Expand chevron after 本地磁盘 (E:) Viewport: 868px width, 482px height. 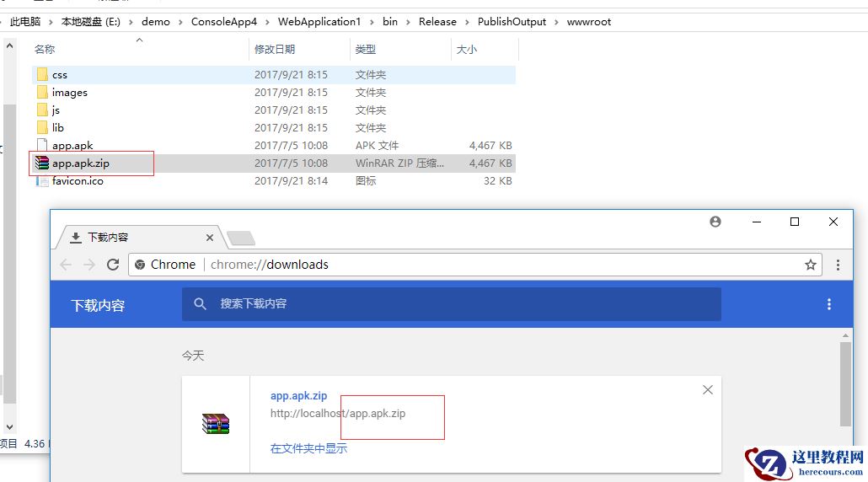[x=131, y=22]
